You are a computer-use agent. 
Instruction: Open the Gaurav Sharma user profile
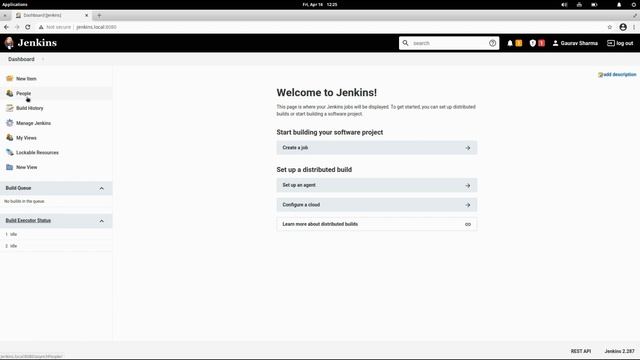click(x=575, y=43)
